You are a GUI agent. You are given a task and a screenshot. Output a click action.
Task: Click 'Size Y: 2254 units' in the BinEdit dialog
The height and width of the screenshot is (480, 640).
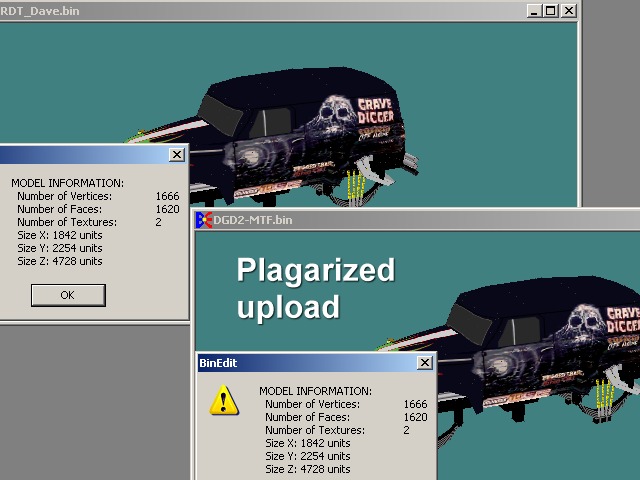308,456
